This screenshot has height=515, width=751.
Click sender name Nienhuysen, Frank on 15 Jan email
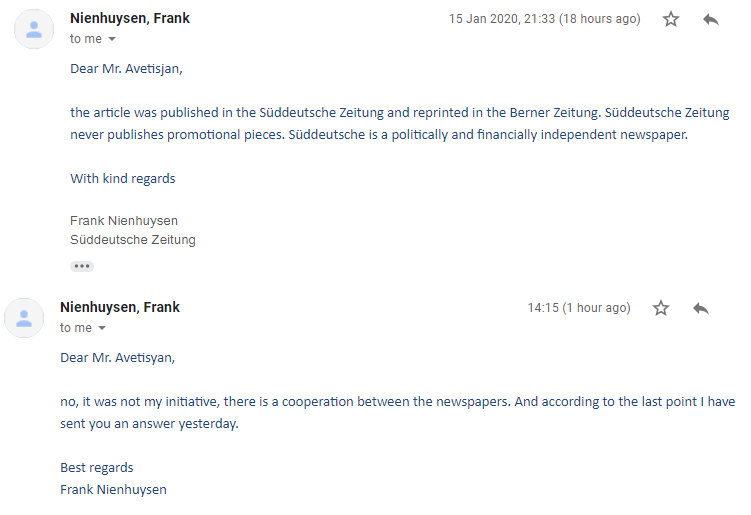[x=130, y=18]
